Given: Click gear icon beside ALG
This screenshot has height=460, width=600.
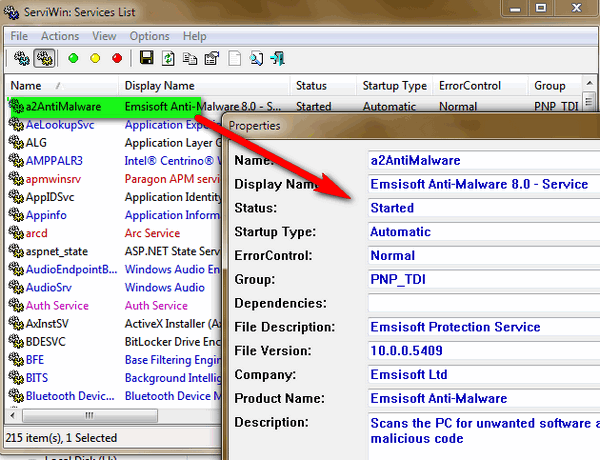Looking at the screenshot, I should tap(16, 142).
